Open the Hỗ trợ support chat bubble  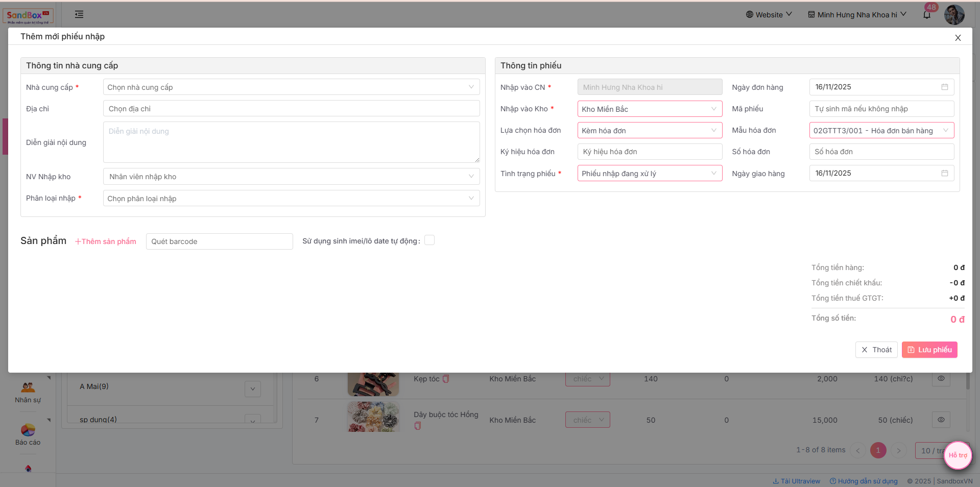958,455
